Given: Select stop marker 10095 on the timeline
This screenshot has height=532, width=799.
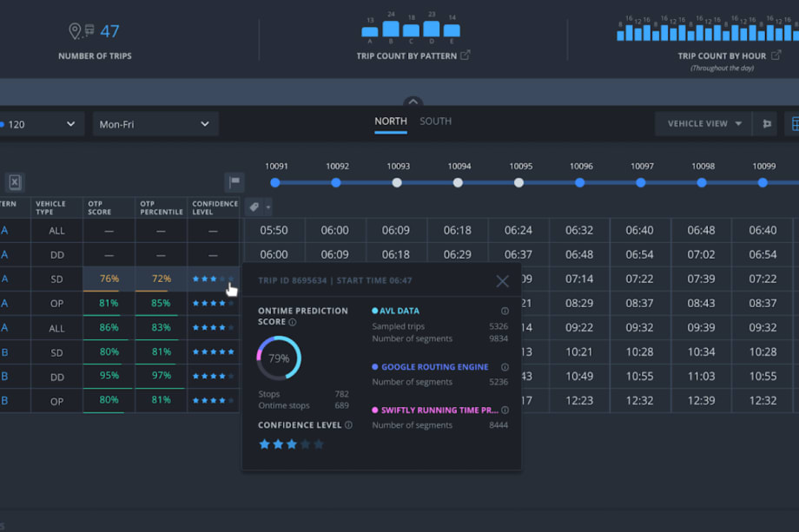Looking at the screenshot, I should pos(518,183).
